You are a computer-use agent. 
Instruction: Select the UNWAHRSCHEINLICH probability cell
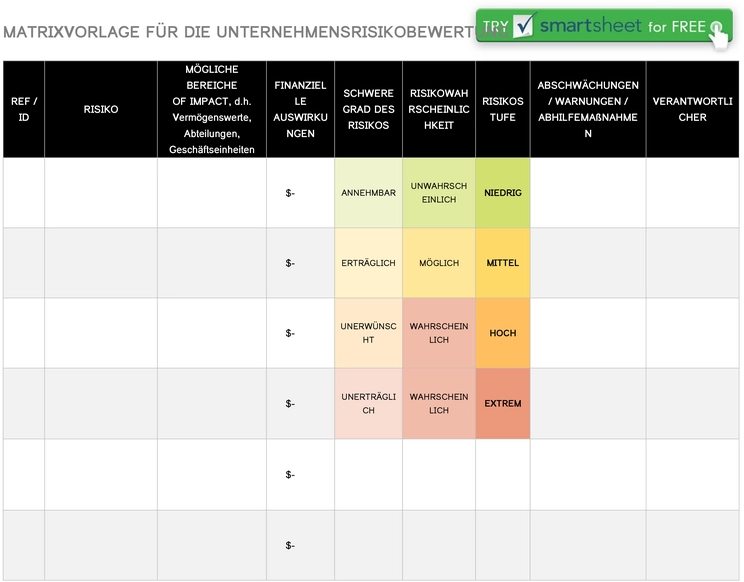(439, 193)
